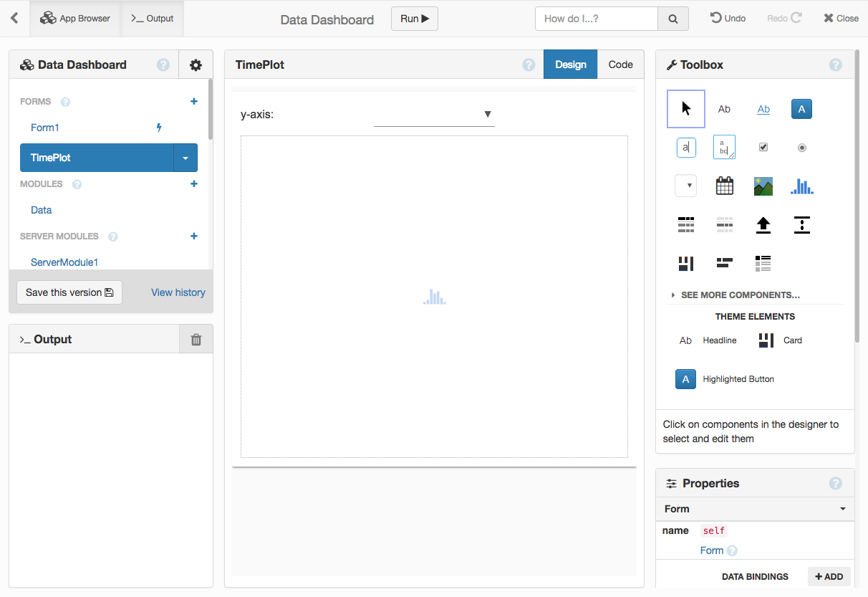The height and width of the screenshot is (597, 868).
Task: Open the TimePlot form options arrow
Action: [185, 158]
